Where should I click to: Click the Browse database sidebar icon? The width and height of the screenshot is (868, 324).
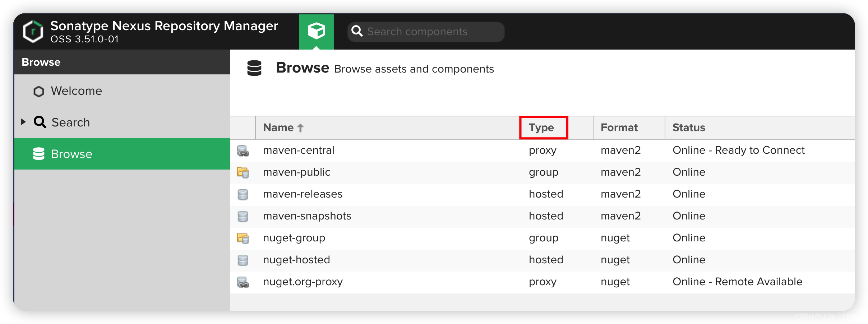tap(39, 154)
